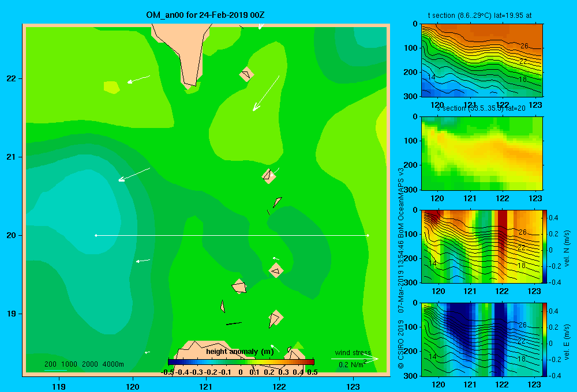Click longitude label 120 below the main map
This screenshot has width=577, height=392.
133,386
